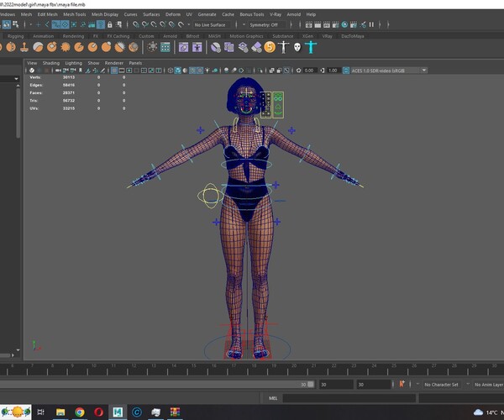Image resolution: width=504 pixels, height=420 pixels.
Task: Click the Render current frame clapperboard icon
Action: [x=318, y=24]
